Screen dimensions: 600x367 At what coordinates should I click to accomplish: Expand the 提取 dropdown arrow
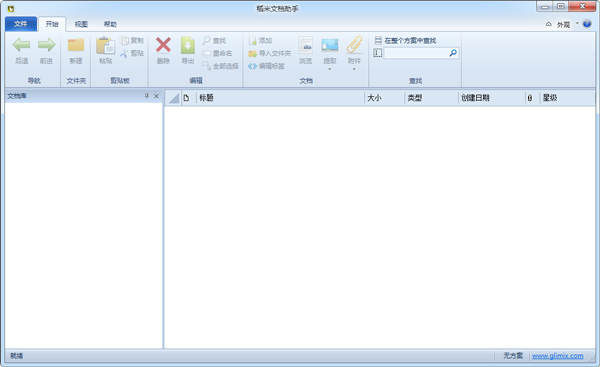[x=329, y=69]
